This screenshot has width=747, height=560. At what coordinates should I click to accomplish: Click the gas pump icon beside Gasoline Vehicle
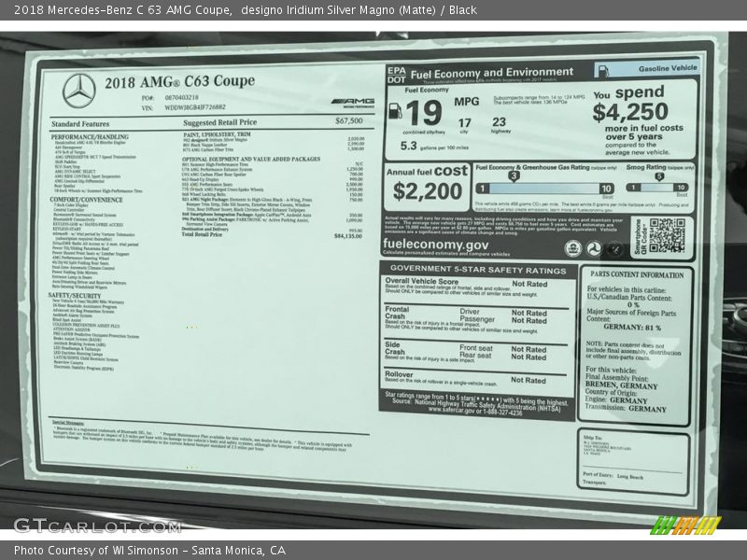pos(602,70)
